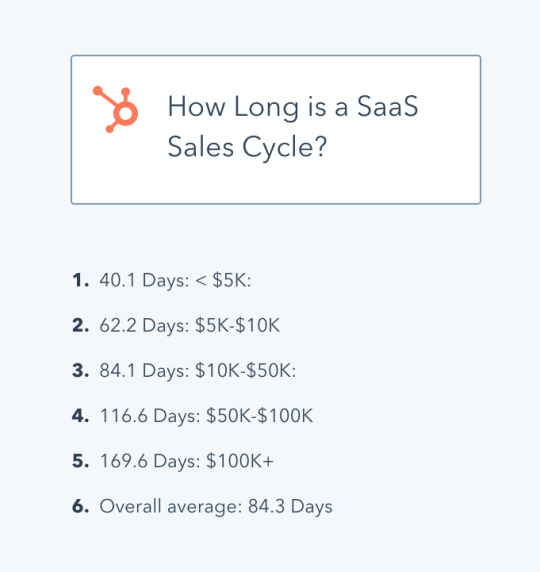Select the "$50K-$100K" range text
The height and width of the screenshot is (572, 540).
point(260,416)
